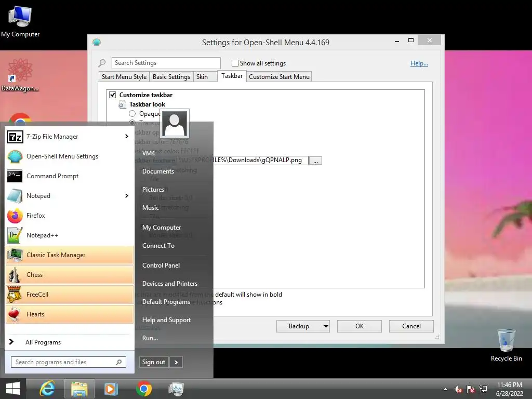Open the Help... link
This screenshot has width=532, height=399.
point(419,63)
